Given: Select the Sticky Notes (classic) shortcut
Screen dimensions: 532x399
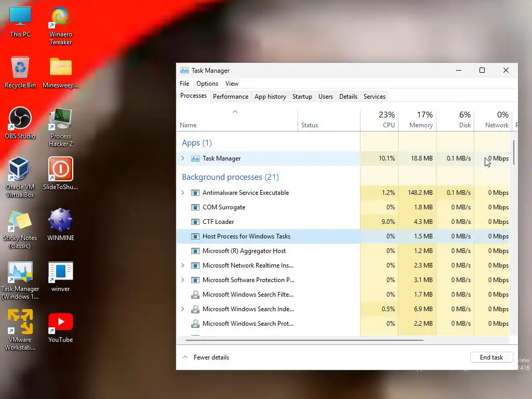Looking at the screenshot, I should (x=20, y=229).
